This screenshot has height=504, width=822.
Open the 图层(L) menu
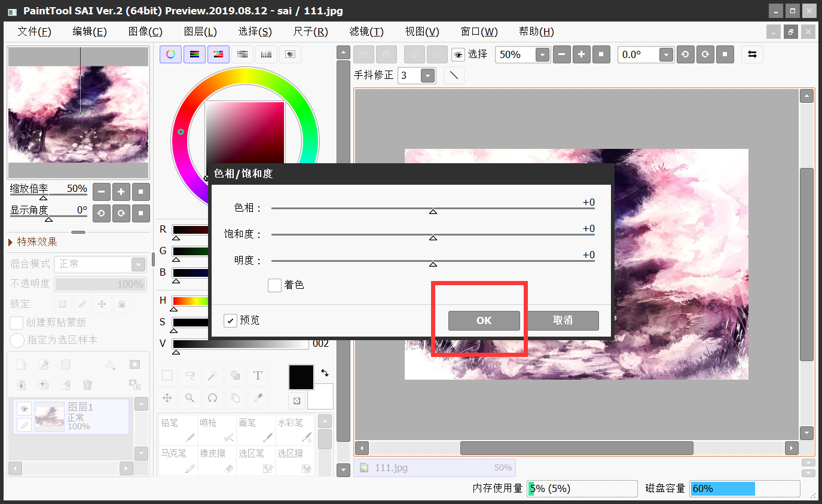tap(200, 32)
